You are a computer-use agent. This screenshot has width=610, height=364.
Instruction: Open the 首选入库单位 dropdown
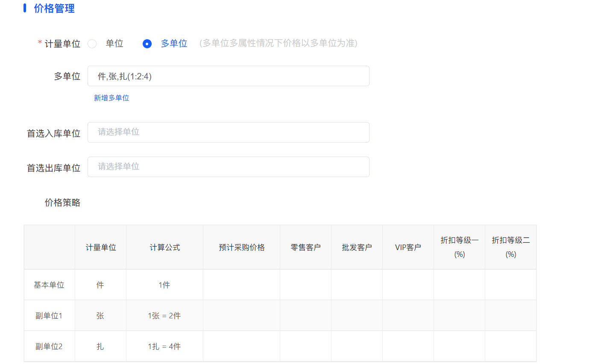pos(228,132)
